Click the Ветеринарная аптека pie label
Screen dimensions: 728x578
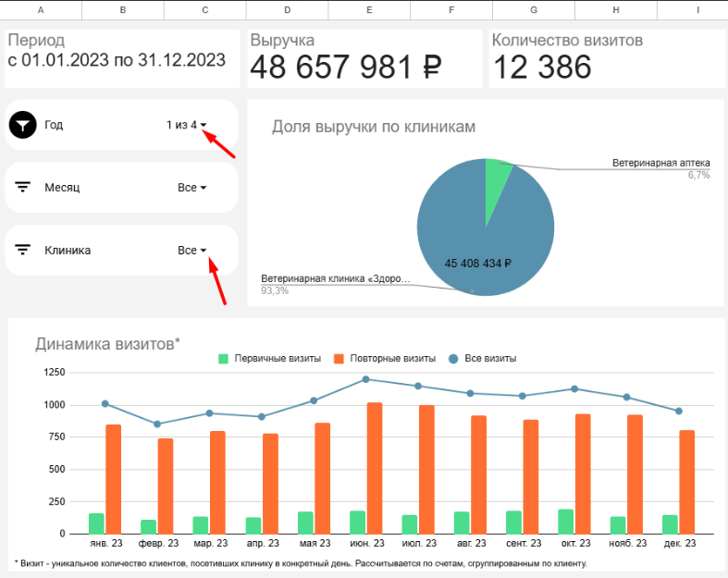[x=660, y=163]
